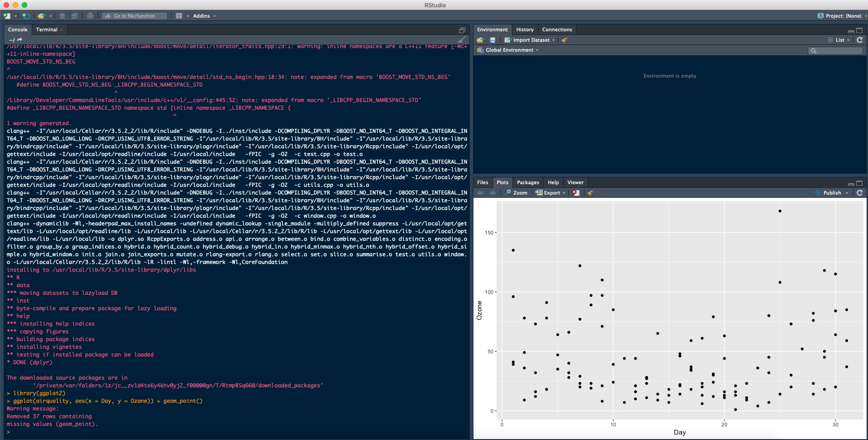Click the plot Zoom button
Screen dimensions: 868x440
click(x=517, y=193)
